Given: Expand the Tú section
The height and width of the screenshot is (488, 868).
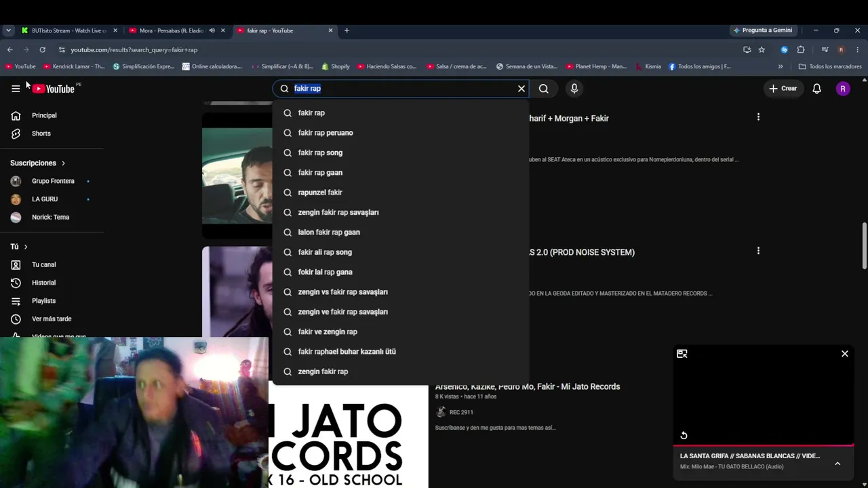Looking at the screenshot, I should (x=19, y=247).
